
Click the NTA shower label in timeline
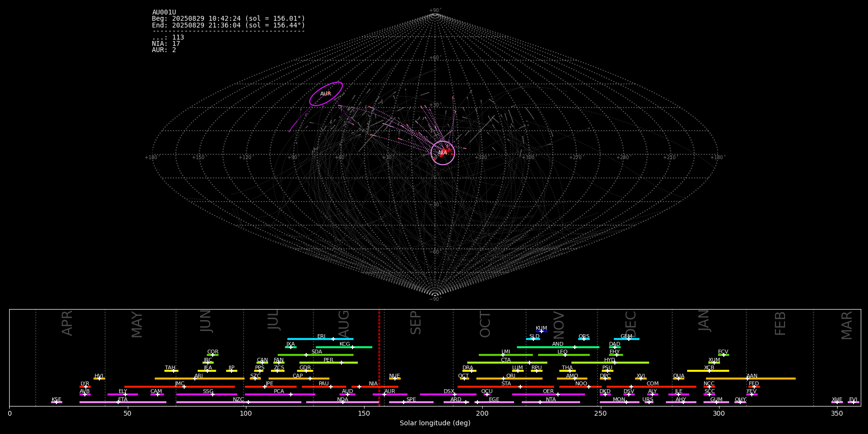551,400
